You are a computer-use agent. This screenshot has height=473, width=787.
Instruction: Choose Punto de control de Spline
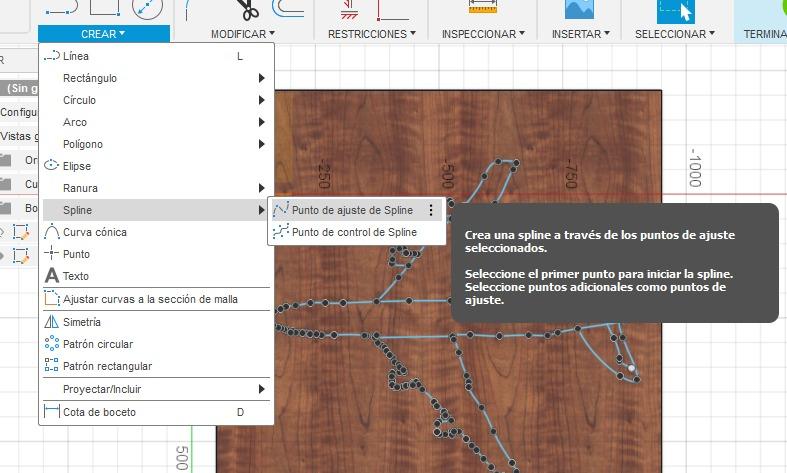(x=357, y=232)
